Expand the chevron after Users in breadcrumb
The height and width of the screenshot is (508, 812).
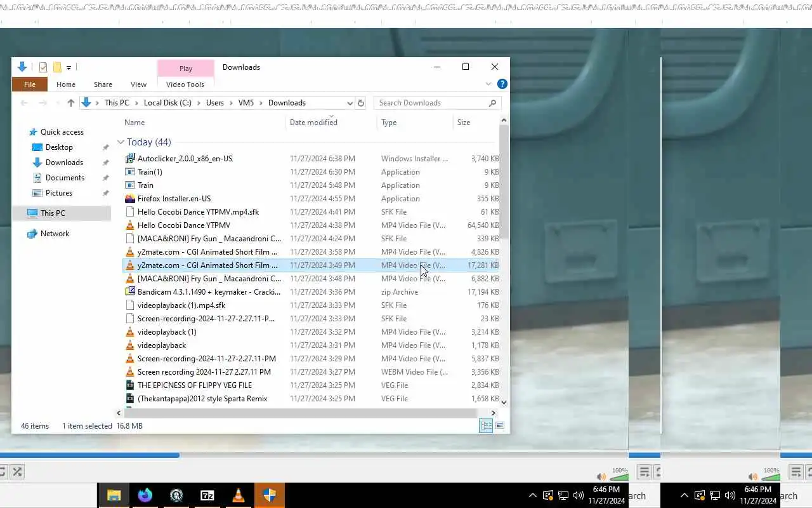[x=231, y=103]
